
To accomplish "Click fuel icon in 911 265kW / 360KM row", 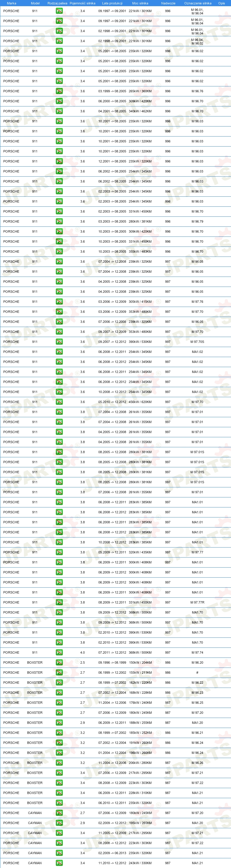I will [59, 91].
